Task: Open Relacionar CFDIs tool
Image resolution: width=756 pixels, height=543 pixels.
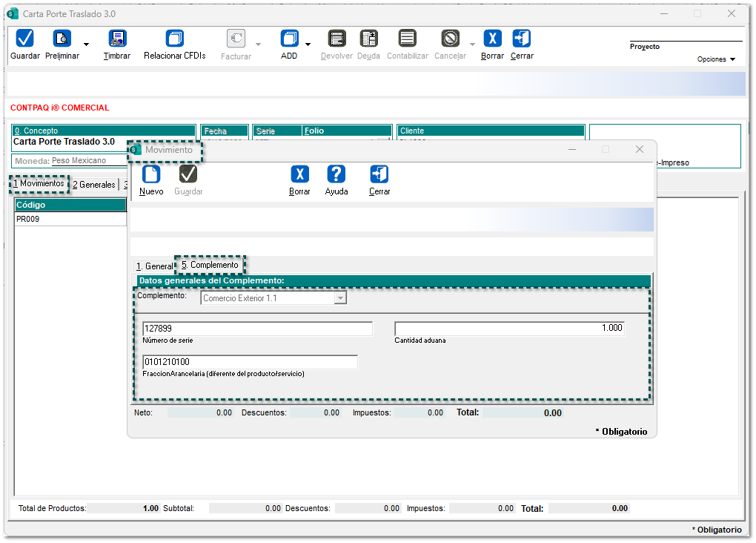Action: click(x=175, y=39)
